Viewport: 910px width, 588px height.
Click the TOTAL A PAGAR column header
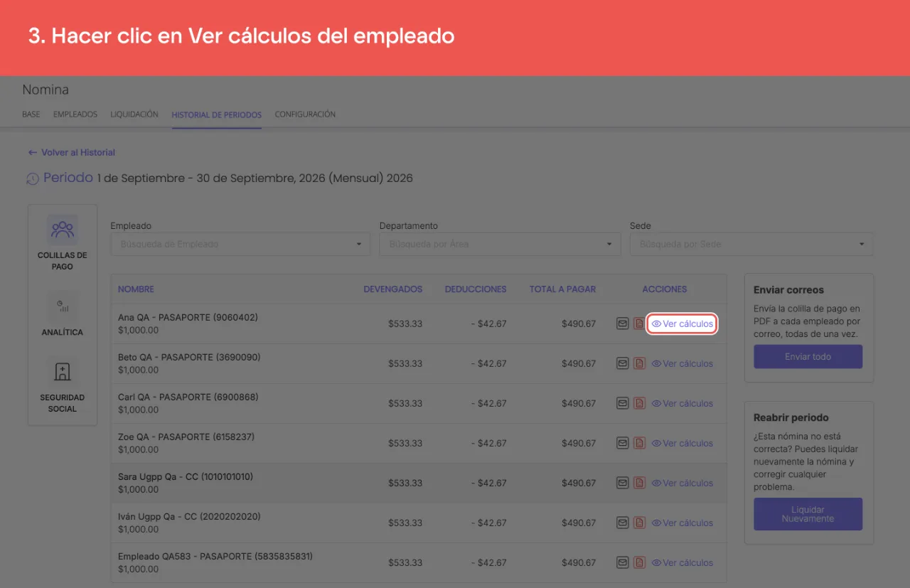click(562, 289)
